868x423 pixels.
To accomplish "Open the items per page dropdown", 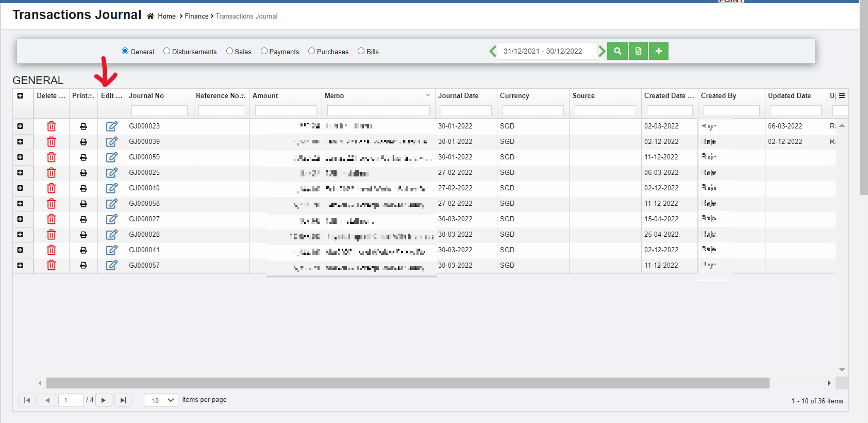I will (x=161, y=400).
